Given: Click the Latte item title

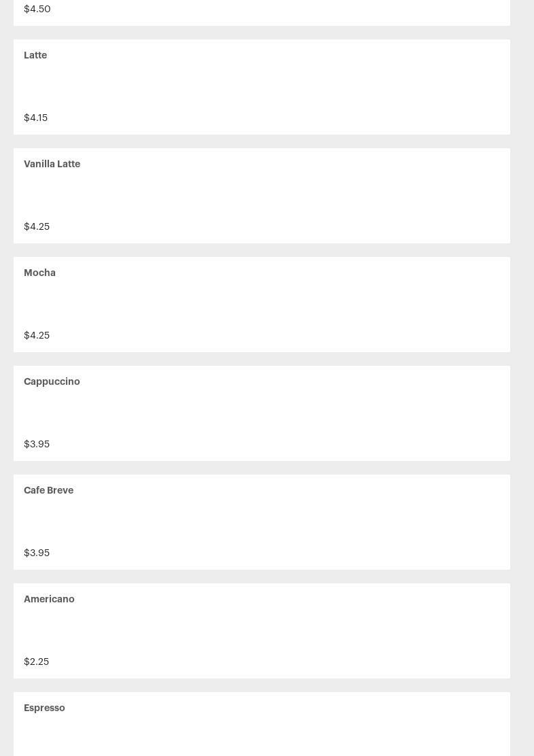Looking at the screenshot, I should click(x=35, y=55).
